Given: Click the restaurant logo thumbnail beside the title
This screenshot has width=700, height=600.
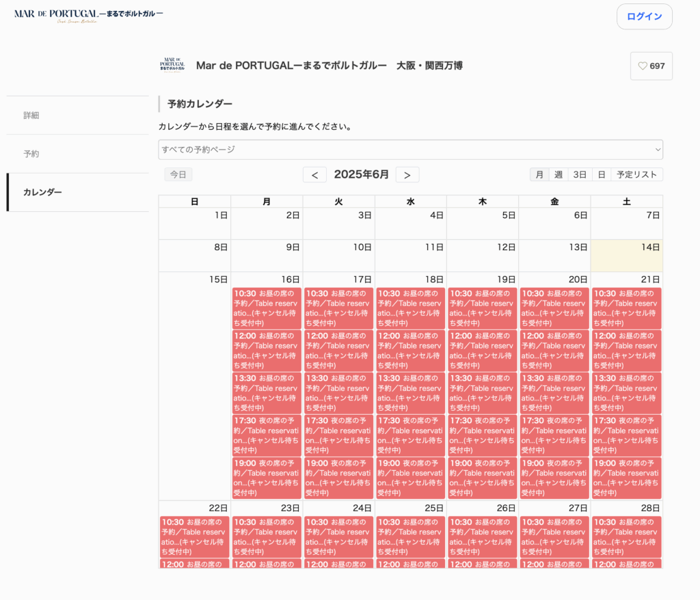Looking at the screenshot, I should 172,65.
